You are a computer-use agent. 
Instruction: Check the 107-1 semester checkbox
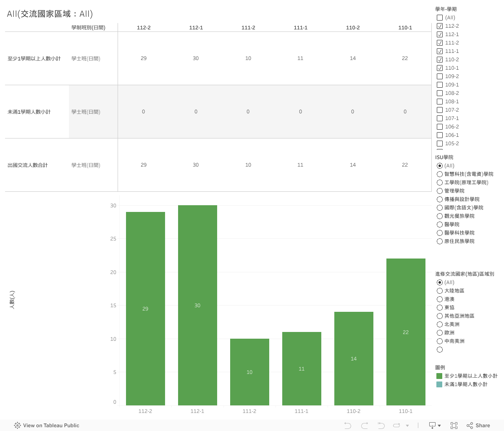pyautogui.click(x=440, y=118)
